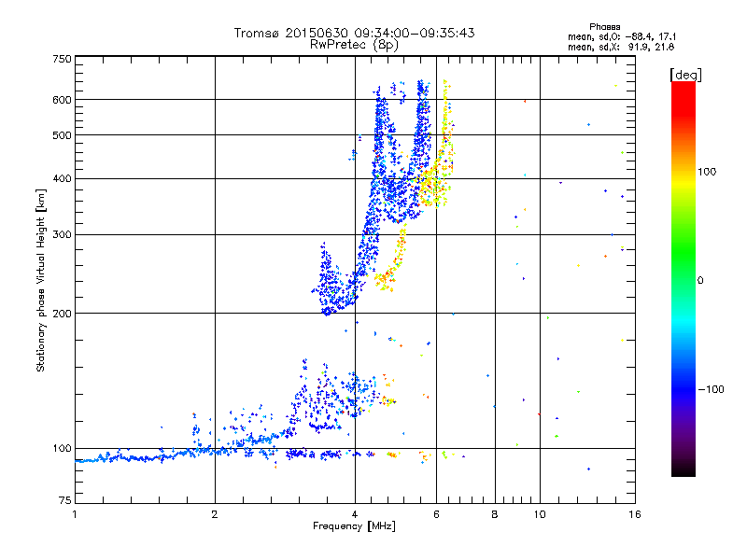Click the x-axis tick label '2'
747x560 pixels.
215,514
